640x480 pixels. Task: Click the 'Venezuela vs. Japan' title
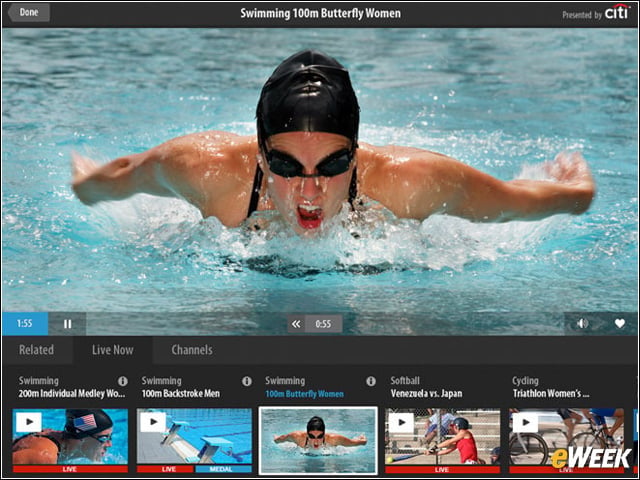click(426, 393)
